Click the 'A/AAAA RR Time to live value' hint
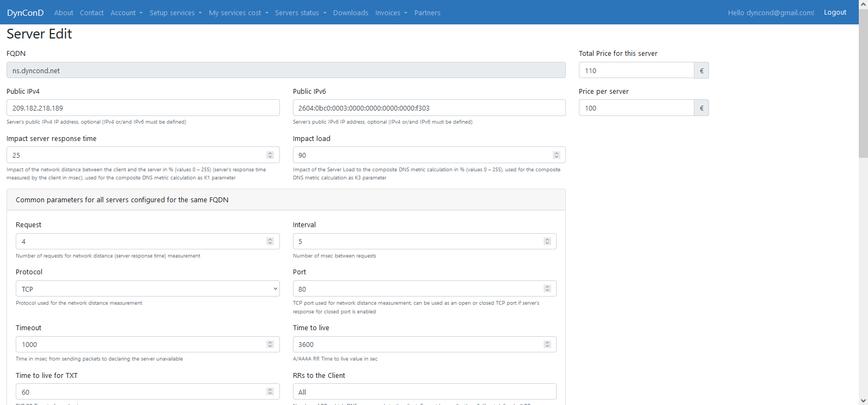The width and height of the screenshot is (868, 405). tap(335, 359)
